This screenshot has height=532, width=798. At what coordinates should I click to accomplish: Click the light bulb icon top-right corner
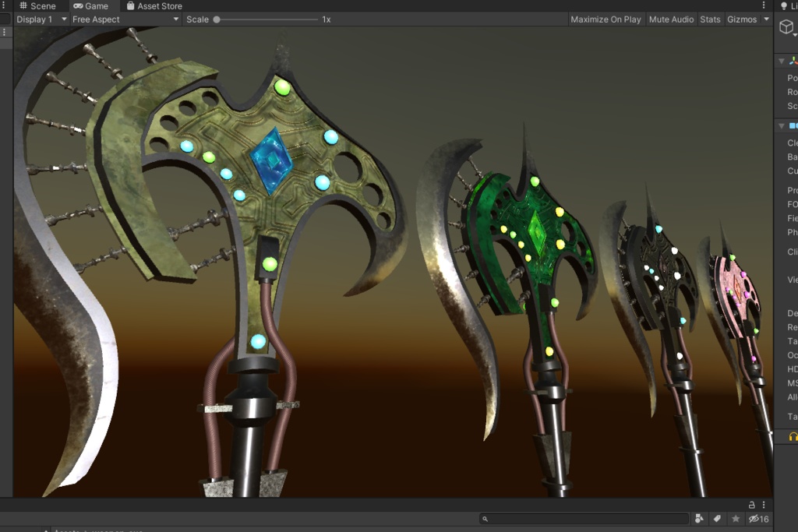pyautogui.click(x=786, y=5)
